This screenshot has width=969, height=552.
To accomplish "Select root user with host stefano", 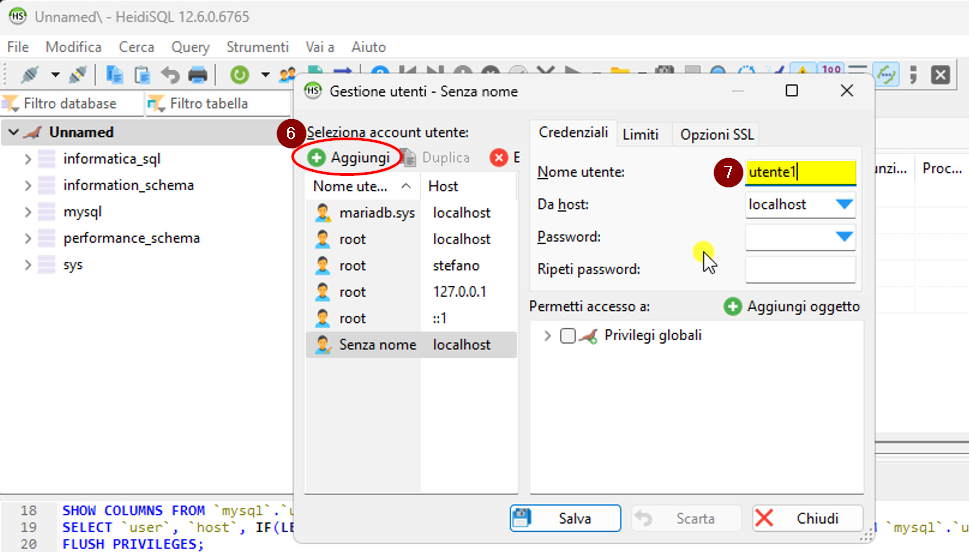I will click(411, 266).
